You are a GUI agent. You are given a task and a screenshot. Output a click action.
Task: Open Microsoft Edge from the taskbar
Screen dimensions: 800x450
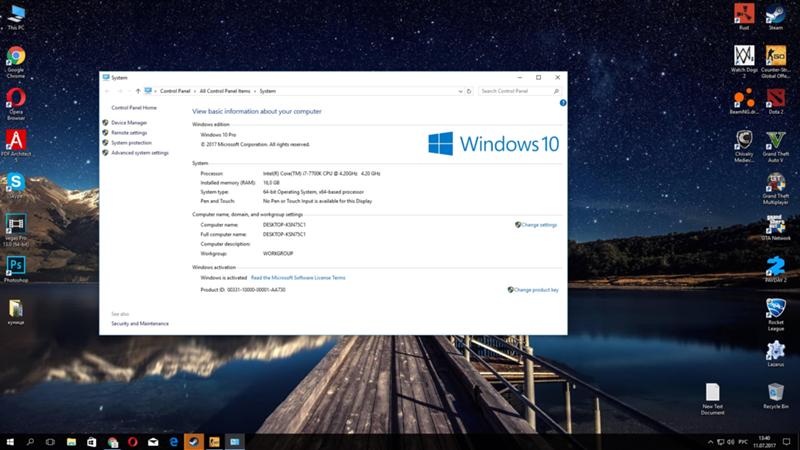(x=173, y=442)
